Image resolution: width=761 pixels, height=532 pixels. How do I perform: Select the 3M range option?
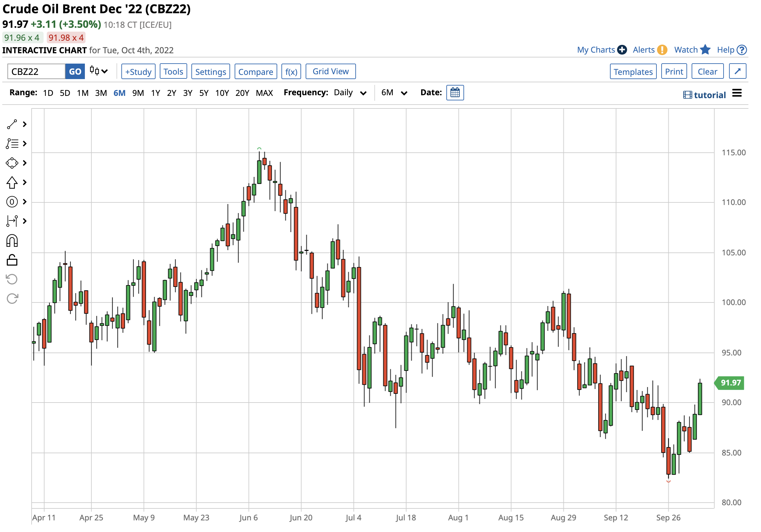tap(101, 93)
